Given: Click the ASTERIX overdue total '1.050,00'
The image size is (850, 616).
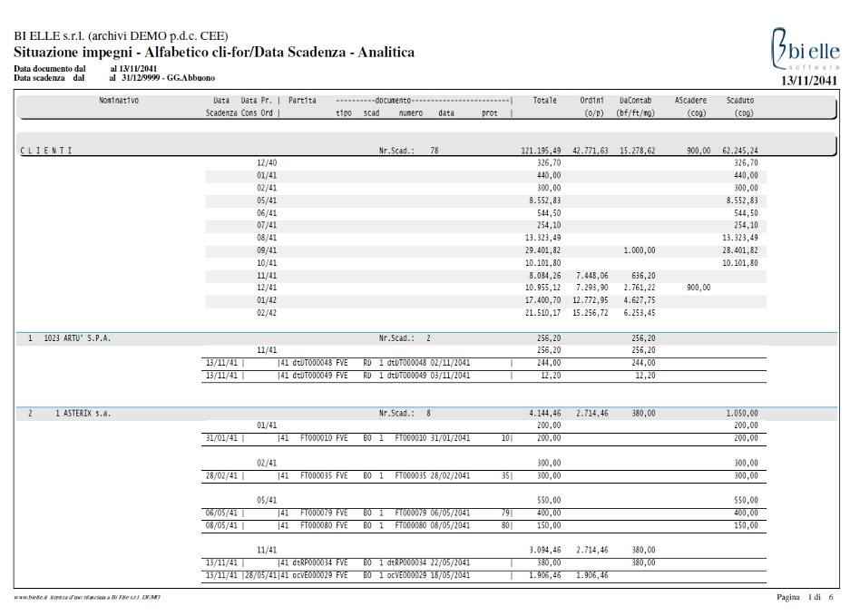Looking at the screenshot, I should click(x=742, y=413).
